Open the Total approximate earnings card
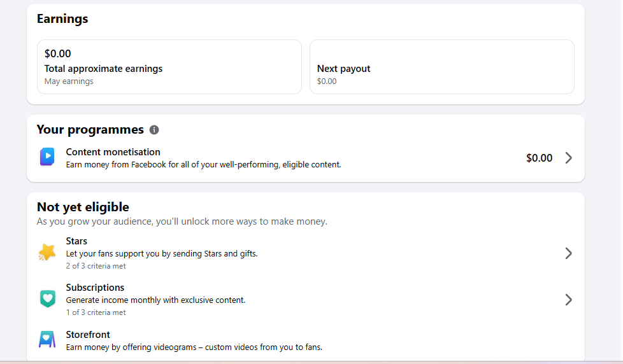Screen dimensions: 623x364 point(169,67)
